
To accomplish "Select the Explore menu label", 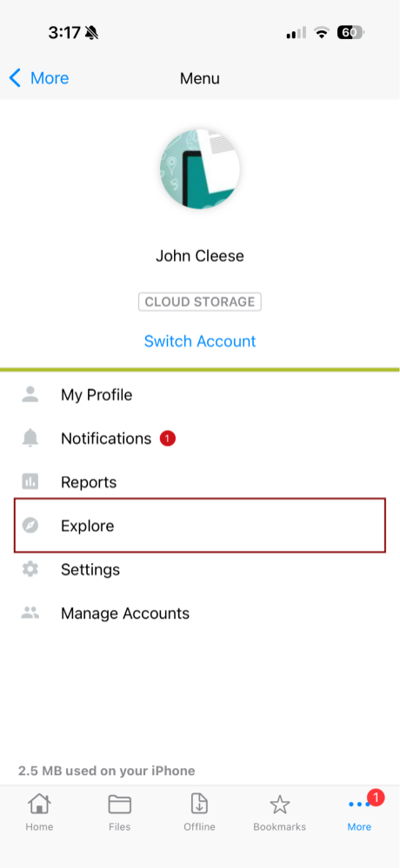I will click(x=88, y=526).
